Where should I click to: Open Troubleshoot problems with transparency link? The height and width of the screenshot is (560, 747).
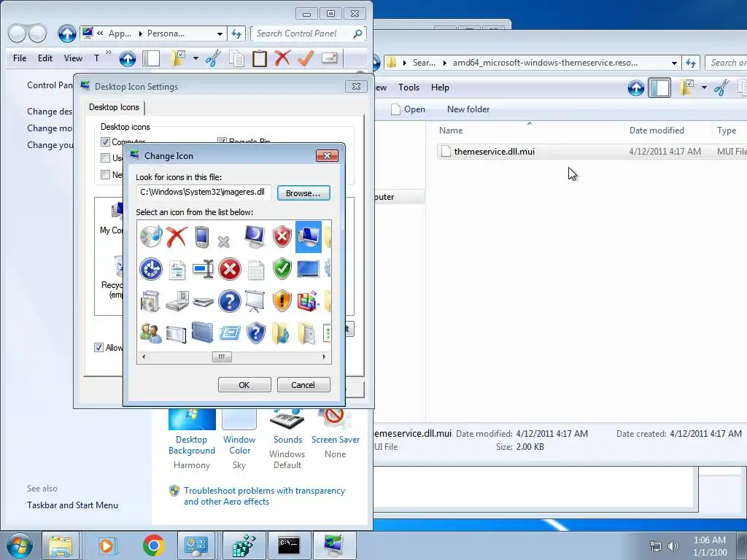pyautogui.click(x=264, y=496)
